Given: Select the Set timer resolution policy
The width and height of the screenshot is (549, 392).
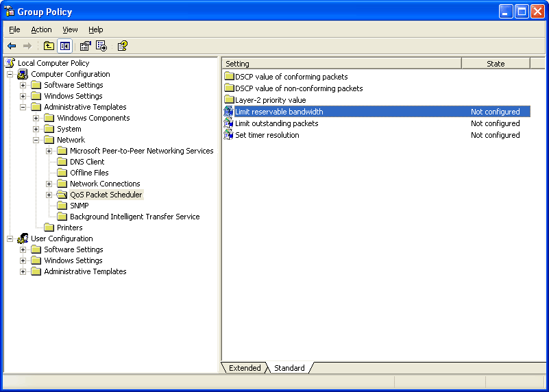Looking at the screenshot, I should pyautogui.click(x=267, y=135).
